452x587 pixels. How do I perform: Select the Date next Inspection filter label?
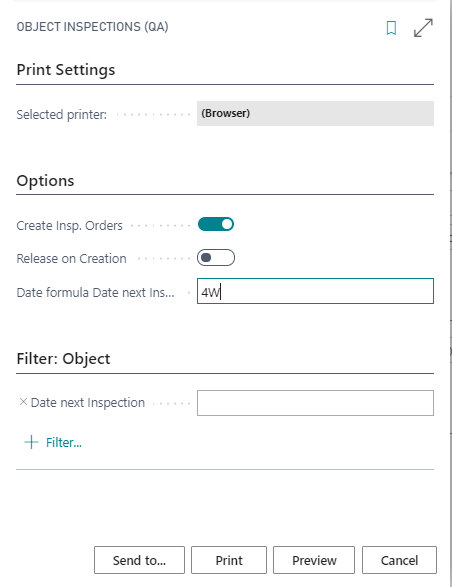point(88,402)
